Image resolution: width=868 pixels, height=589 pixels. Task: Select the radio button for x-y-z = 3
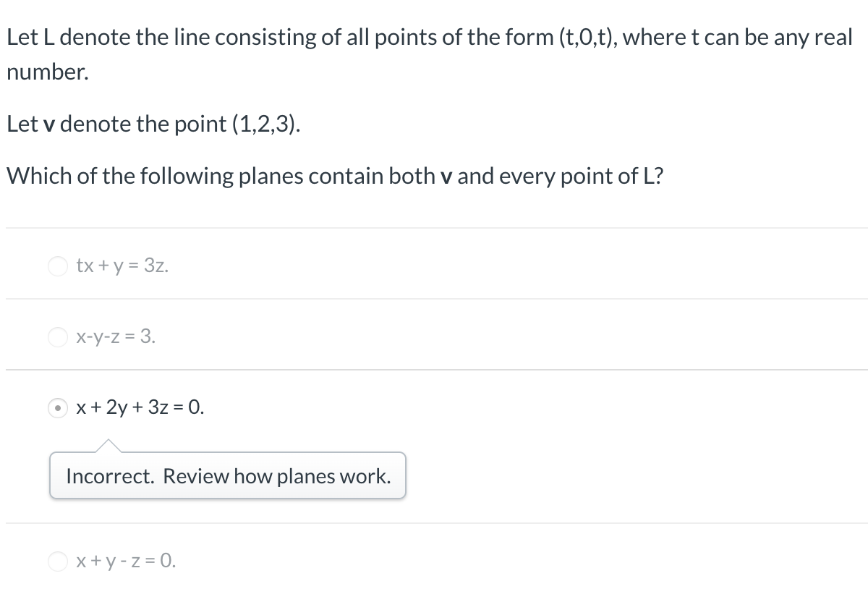[x=57, y=337]
